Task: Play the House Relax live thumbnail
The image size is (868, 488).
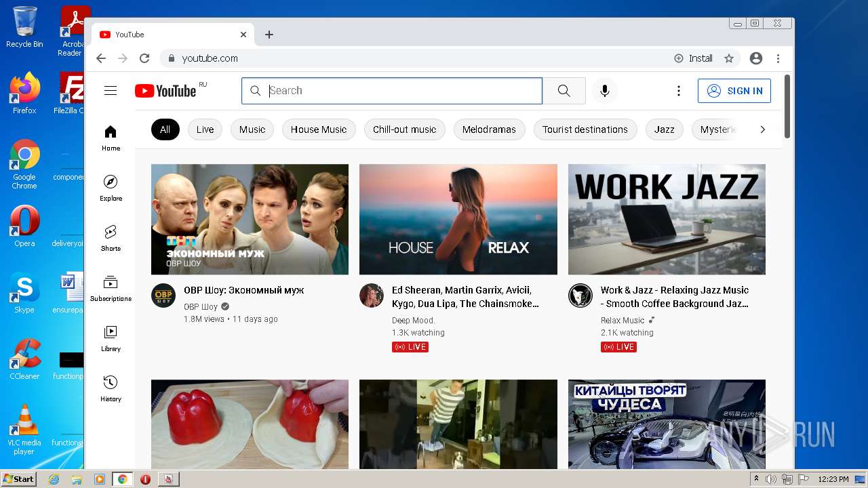Action: pyautogui.click(x=458, y=219)
